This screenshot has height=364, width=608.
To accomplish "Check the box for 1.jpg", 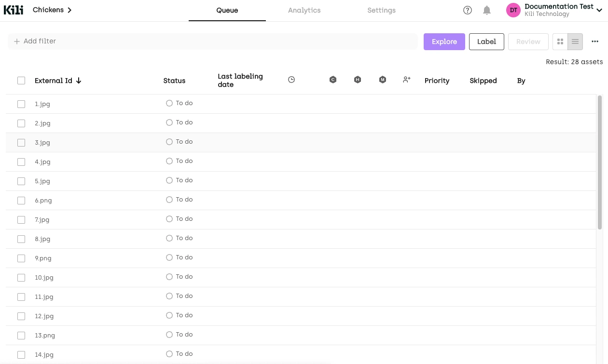I will [x=21, y=104].
